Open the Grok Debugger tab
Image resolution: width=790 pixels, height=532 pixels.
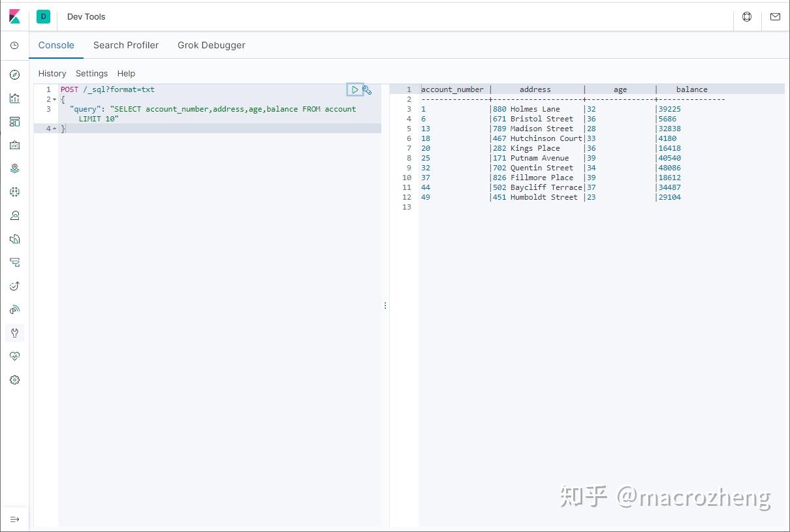[212, 45]
